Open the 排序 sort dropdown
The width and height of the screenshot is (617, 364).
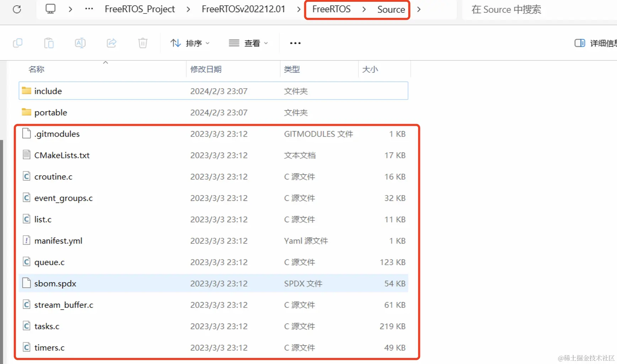[190, 43]
